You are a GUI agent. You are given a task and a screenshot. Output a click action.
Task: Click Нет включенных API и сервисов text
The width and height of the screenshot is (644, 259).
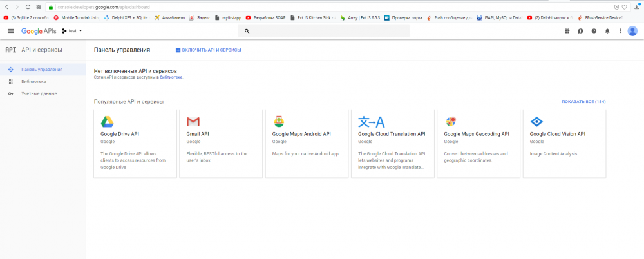(x=135, y=71)
